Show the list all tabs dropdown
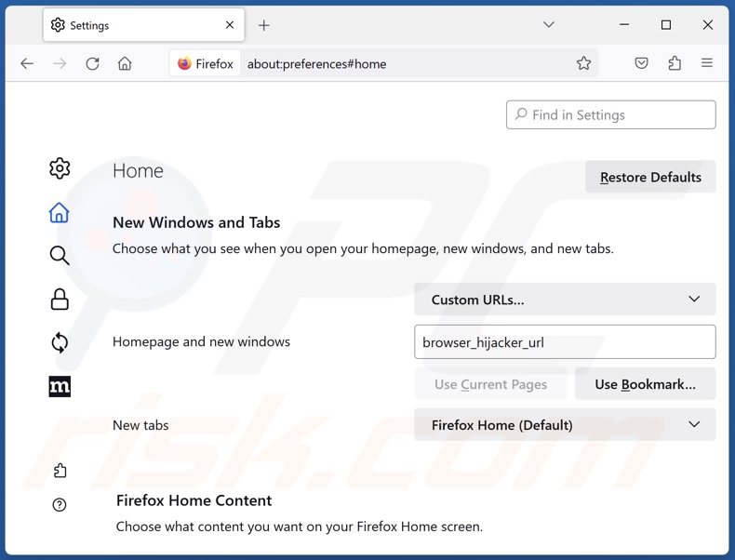The width and height of the screenshot is (735, 560). click(x=549, y=24)
